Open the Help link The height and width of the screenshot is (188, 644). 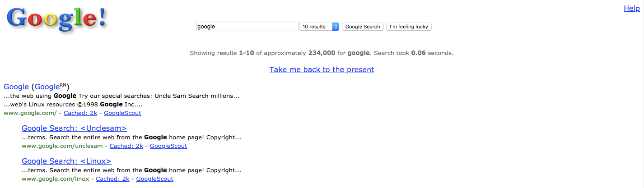point(631,8)
